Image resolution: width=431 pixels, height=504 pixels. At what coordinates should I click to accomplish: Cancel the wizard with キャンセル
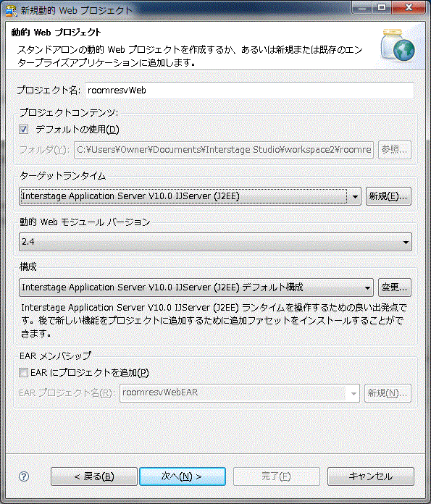pyautogui.click(x=371, y=476)
